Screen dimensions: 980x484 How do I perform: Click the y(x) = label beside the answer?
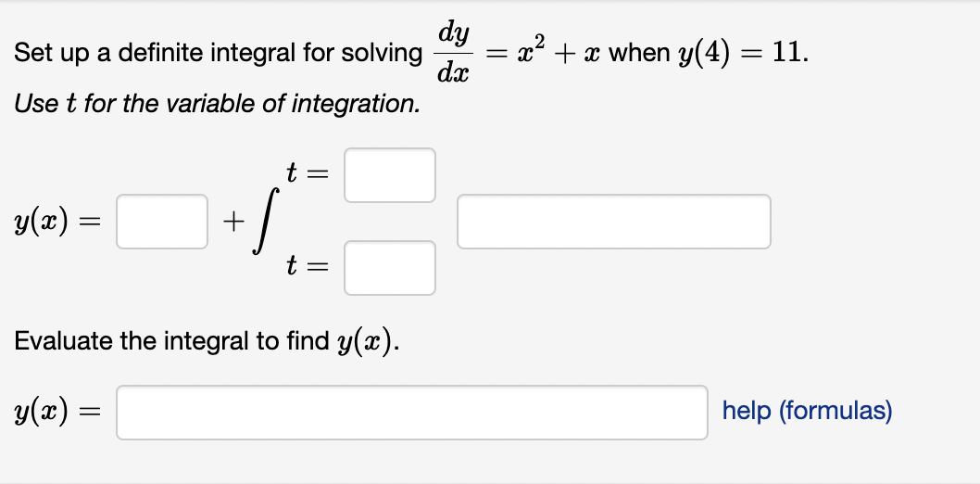click(x=57, y=412)
